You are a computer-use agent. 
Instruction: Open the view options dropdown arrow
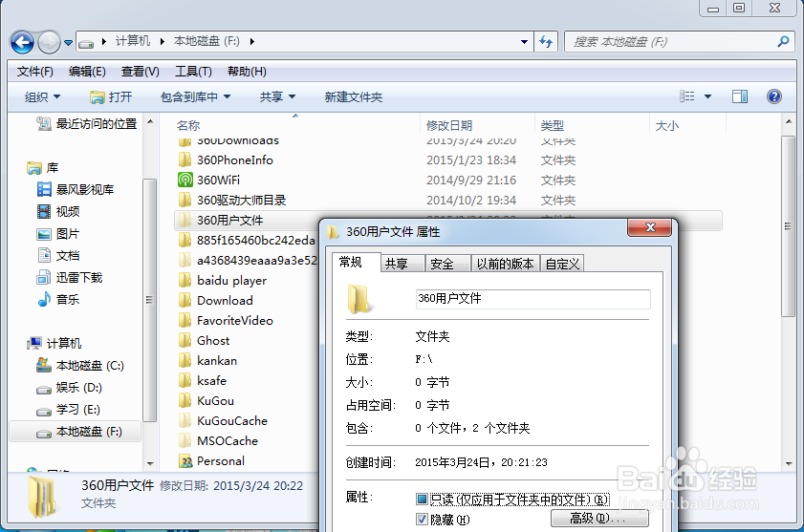click(x=708, y=96)
